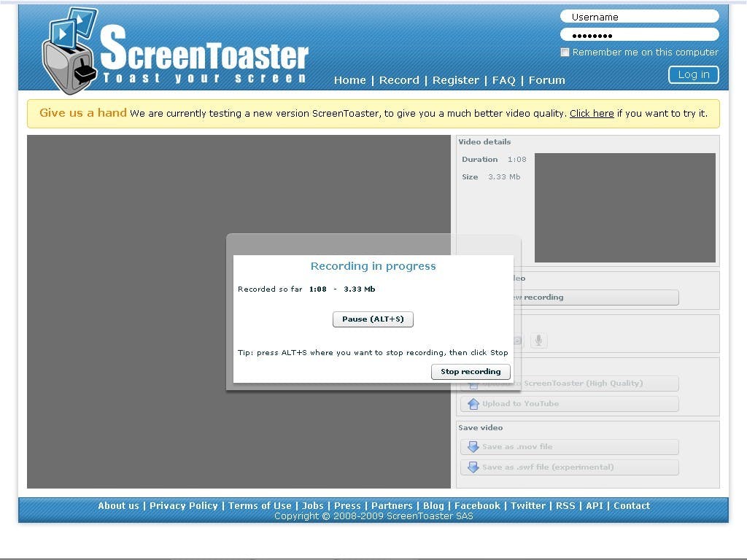Screen dimensions: 747x560
Task: Open Blog footer link
Action: coord(433,506)
